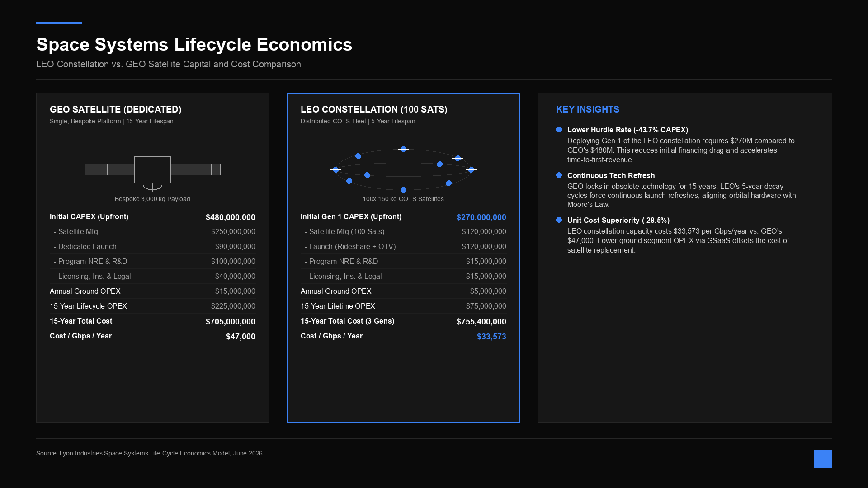Click the LEO constellation orbit diagram
This screenshot has width=868, height=488.
pos(403,169)
